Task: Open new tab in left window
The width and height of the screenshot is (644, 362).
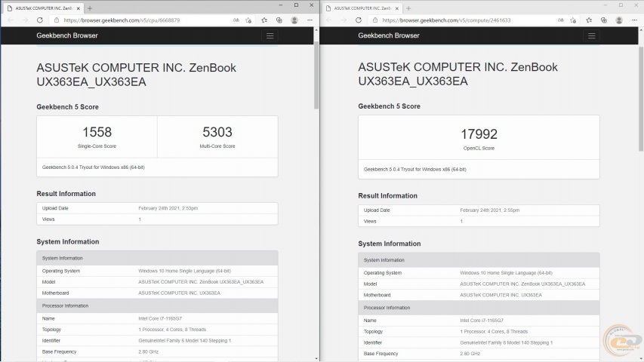Action: coord(90,8)
